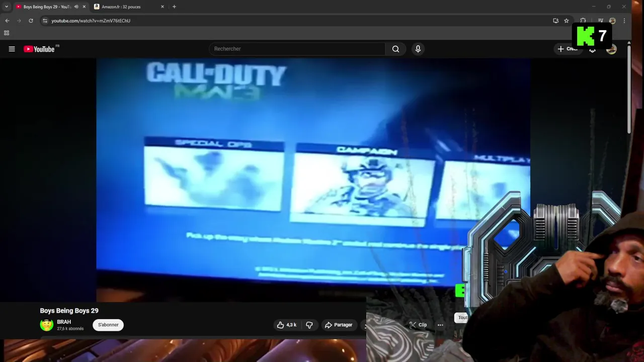This screenshot has width=644, height=362.
Task: Open the BRAH channel name link
Action: [64, 322]
